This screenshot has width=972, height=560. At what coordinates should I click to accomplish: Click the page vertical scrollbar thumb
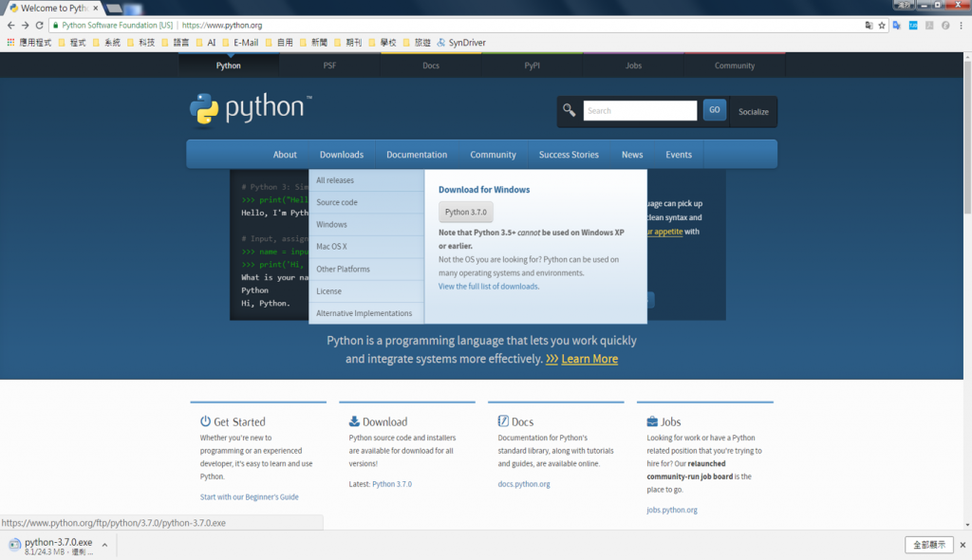[x=967, y=137]
